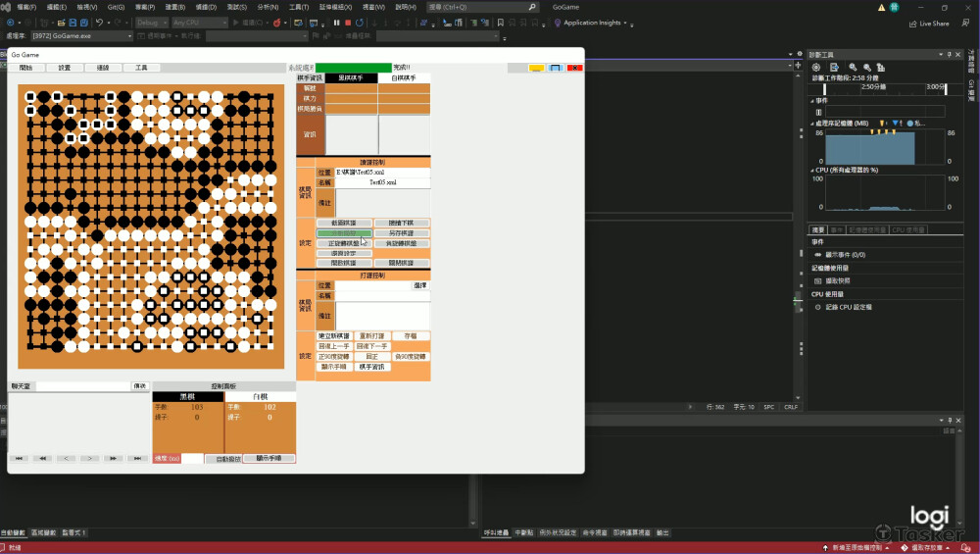Click the 建立新棋譜 button

(335, 335)
